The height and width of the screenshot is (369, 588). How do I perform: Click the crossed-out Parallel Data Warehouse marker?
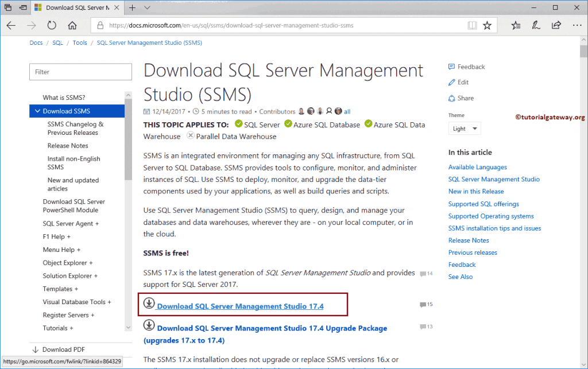coord(190,137)
